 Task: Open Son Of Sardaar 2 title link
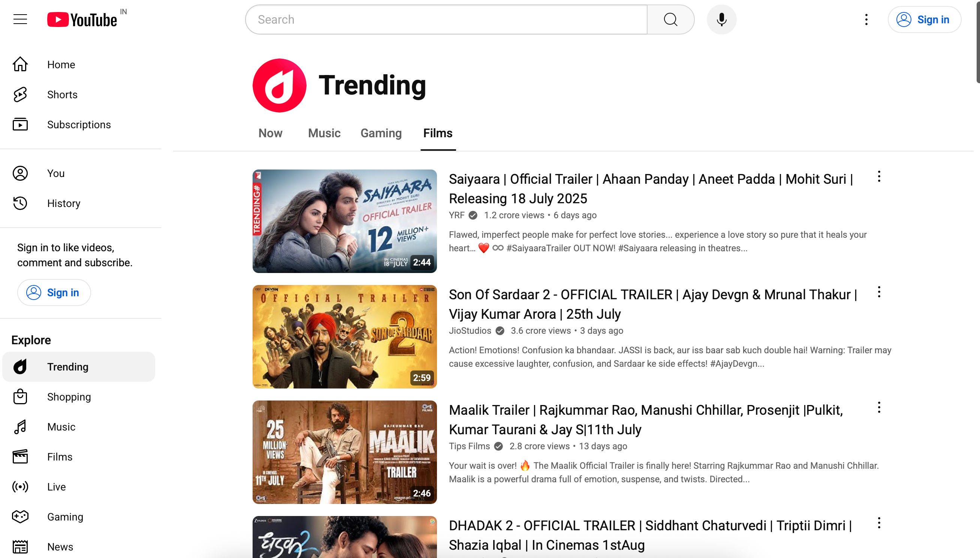coord(653,304)
